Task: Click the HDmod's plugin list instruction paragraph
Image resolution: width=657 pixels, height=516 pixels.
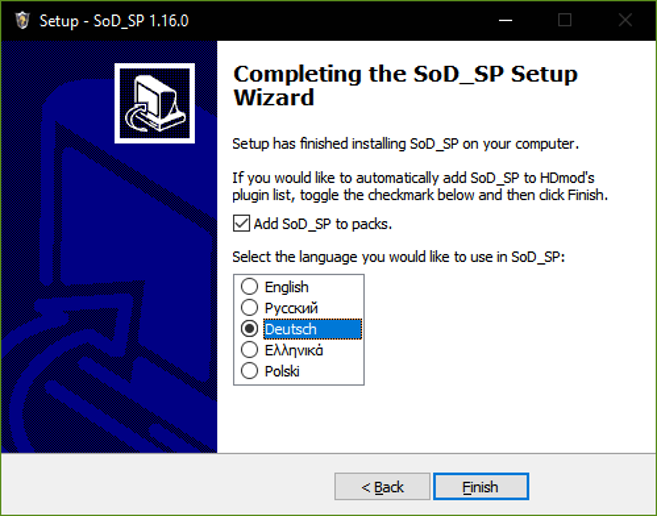Action: [420, 185]
